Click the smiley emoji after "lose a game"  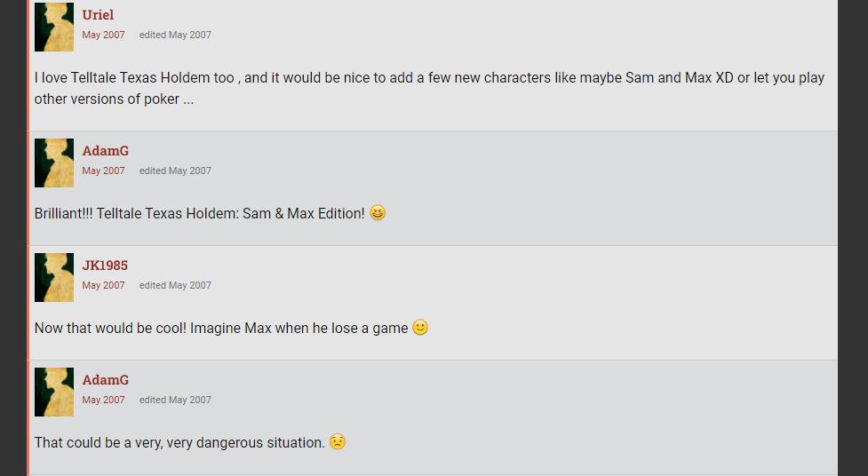click(x=420, y=328)
